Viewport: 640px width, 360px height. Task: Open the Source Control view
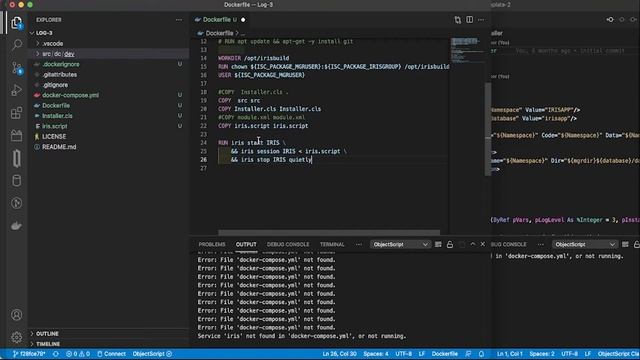pyautogui.click(x=16, y=68)
